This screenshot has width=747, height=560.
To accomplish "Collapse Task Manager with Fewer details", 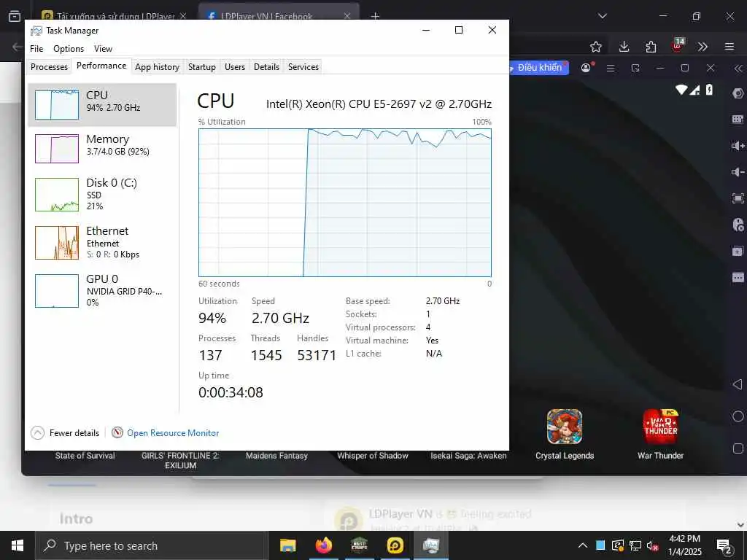I will [x=65, y=433].
